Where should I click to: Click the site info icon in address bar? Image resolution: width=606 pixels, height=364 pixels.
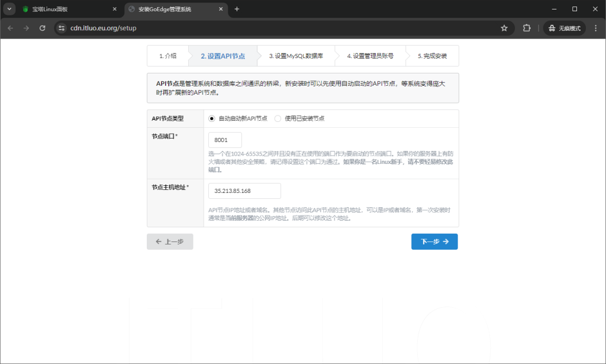(62, 27)
